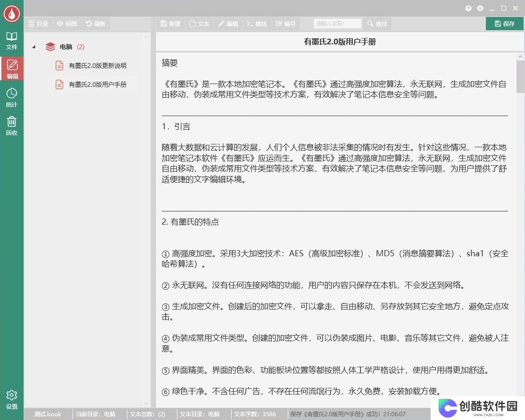Image resolution: width=525 pixels, height=420 pixels.
Task: Open 有墨氏2.0版更新说明 document
Action: coord(98,66)
